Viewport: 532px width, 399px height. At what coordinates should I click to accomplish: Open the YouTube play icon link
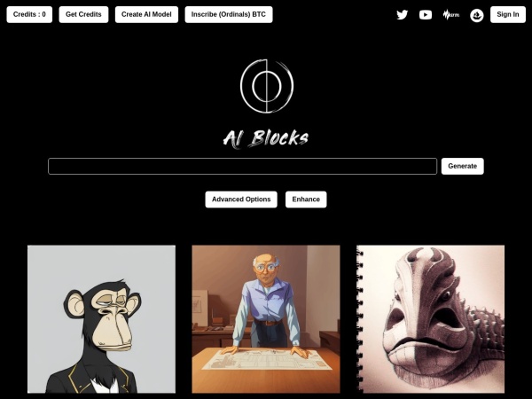426,14
